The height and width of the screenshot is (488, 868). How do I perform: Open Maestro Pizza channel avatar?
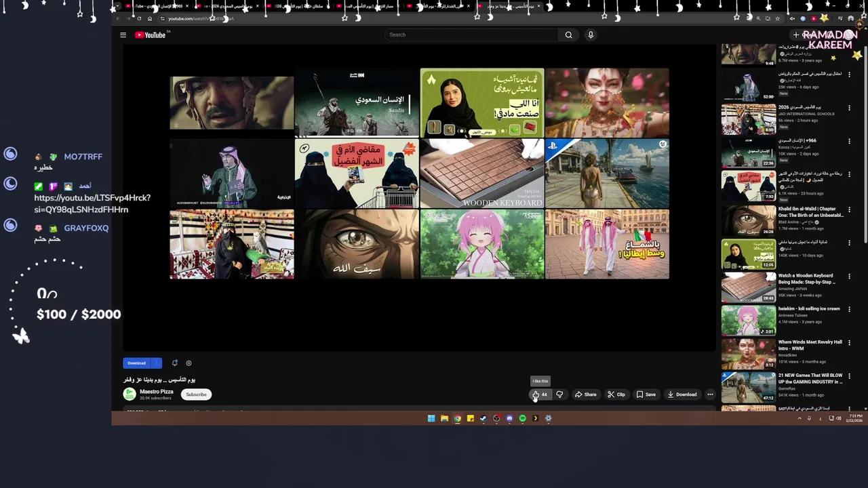pyautogui.click(x=130, y=394)
